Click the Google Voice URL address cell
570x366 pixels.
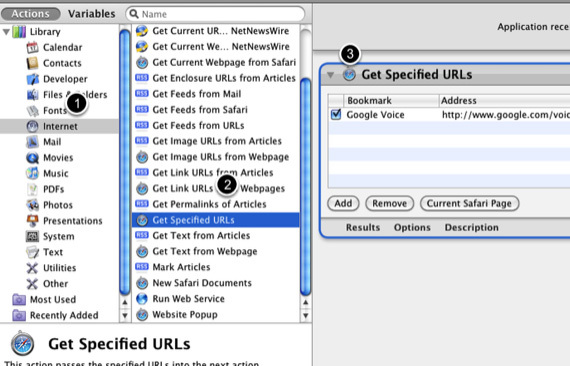click(505, 115)
